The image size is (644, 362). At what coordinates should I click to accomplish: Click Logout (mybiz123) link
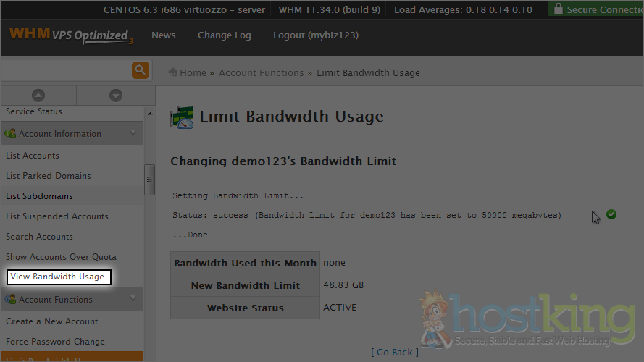coord(316,35)
